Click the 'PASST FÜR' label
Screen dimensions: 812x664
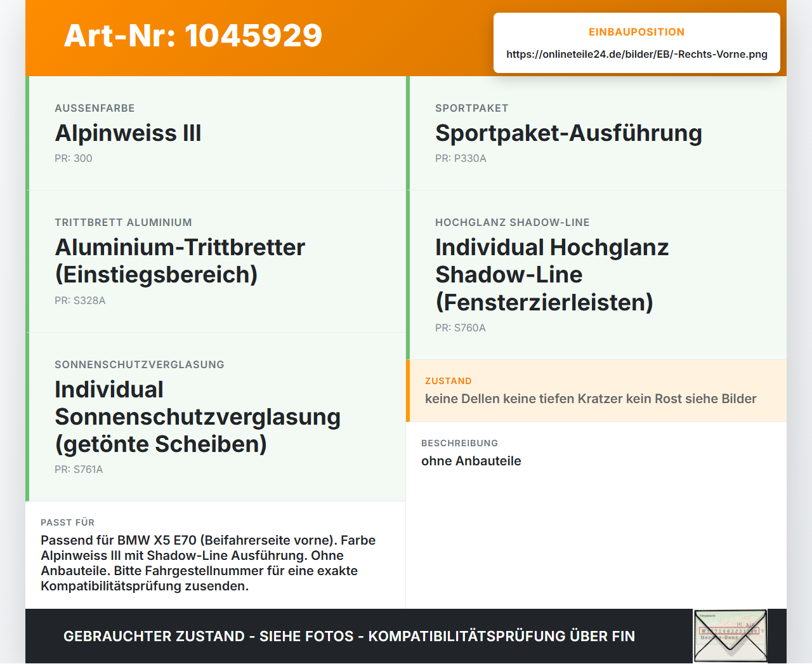click(x=68, y=523)
